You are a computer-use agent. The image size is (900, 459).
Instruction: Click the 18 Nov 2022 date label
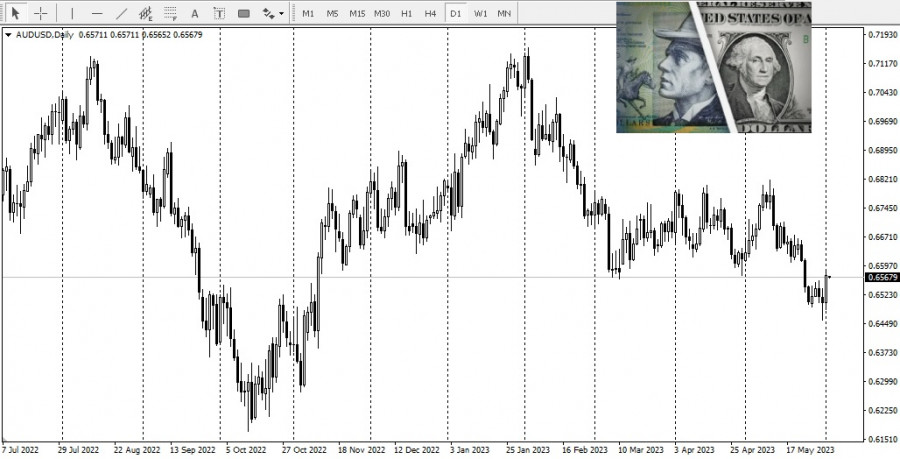[362, 450]
